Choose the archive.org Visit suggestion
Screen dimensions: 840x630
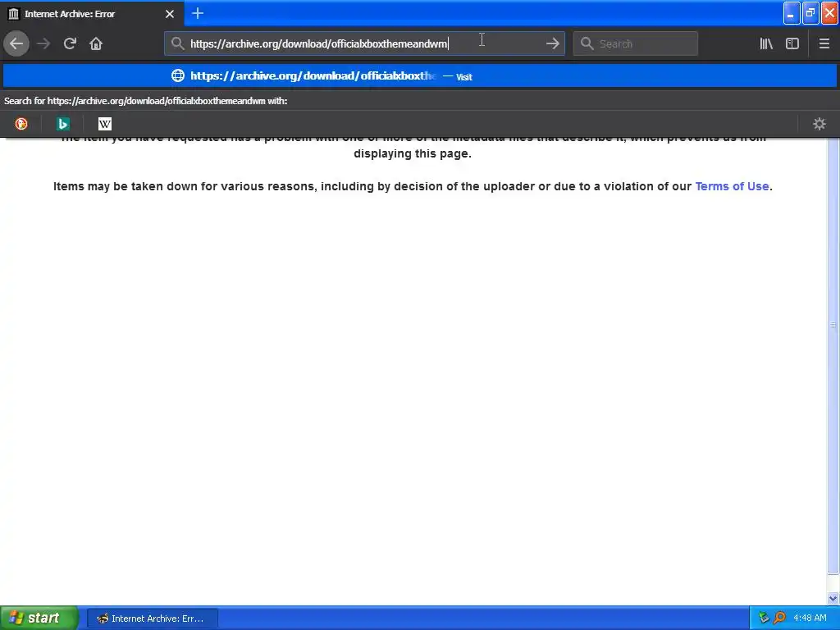click(420, 76)
